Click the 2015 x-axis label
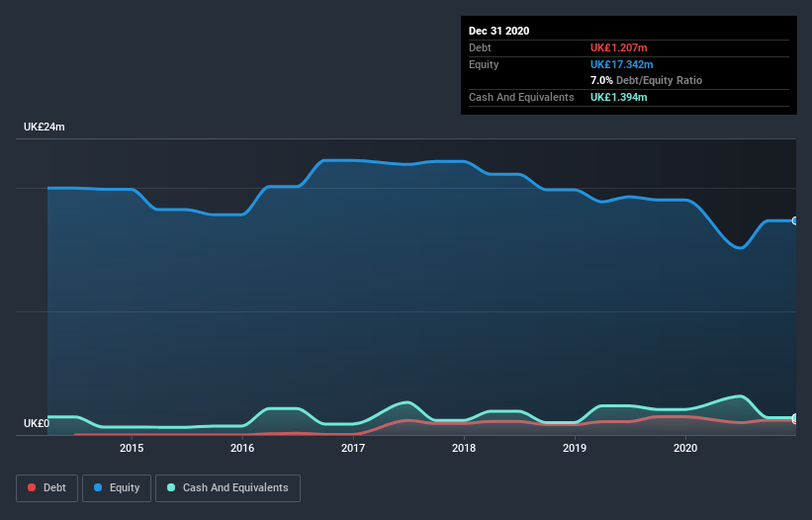This screenshot has width=812, height=520. (132, 448)
